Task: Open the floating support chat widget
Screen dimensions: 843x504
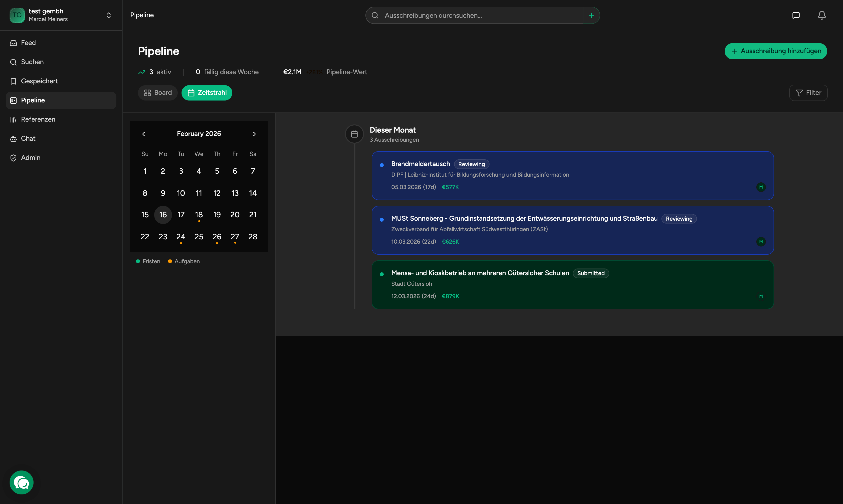Action: (x=21, y=482)
